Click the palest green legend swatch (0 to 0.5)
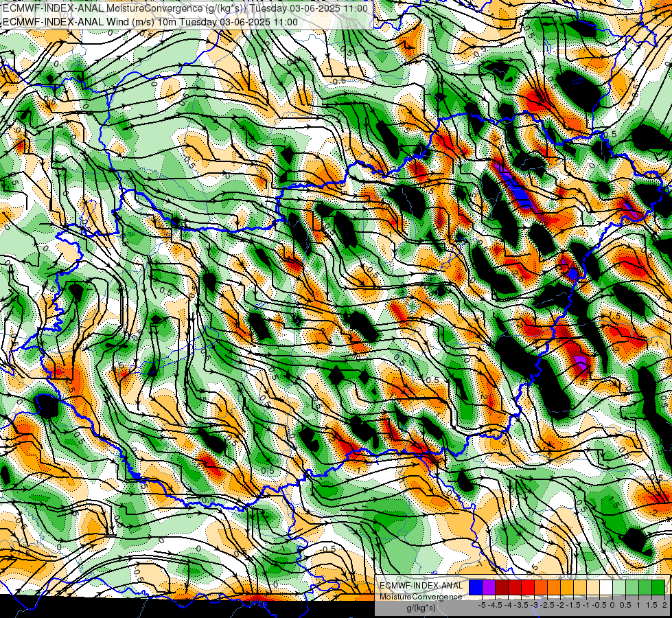Viewport: 672px width, 618px height. tap(619, 587)
